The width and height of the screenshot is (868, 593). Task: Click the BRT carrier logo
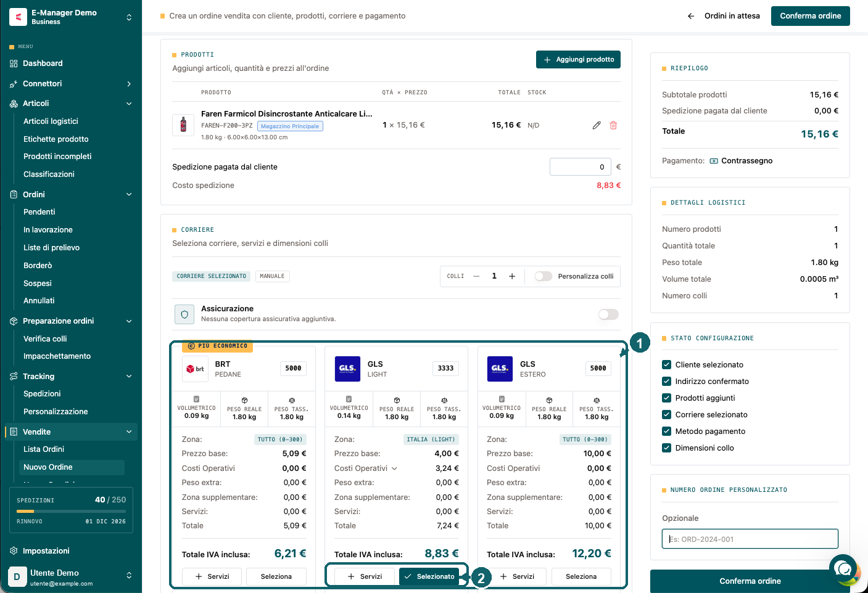click(195, 369)
